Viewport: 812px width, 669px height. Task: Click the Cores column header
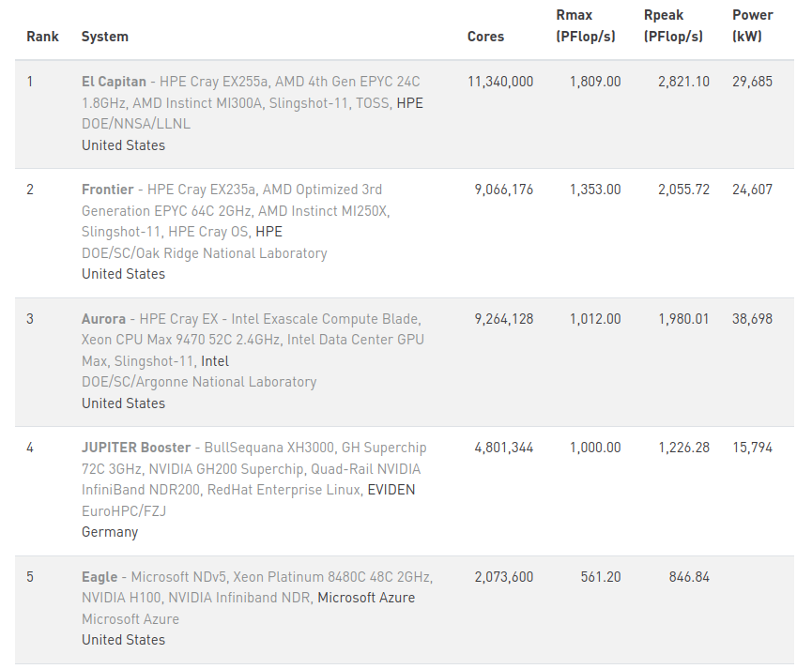pos(485,37)
